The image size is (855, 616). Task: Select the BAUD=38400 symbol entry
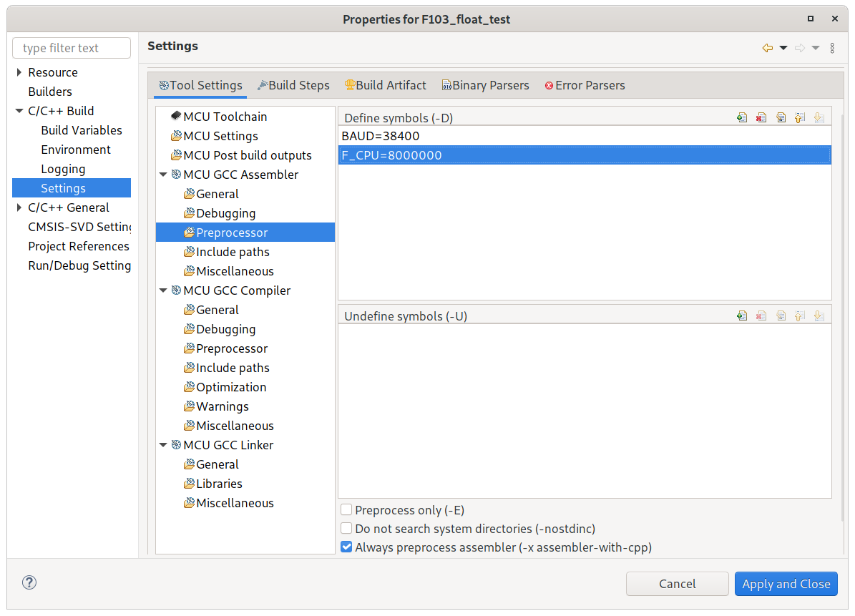[380, 136]
